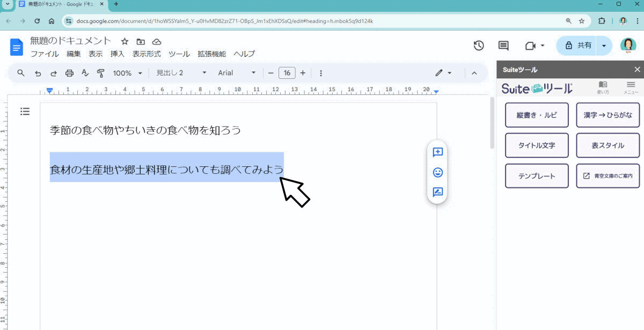Open version history clock icon

[x=479, y=46]
